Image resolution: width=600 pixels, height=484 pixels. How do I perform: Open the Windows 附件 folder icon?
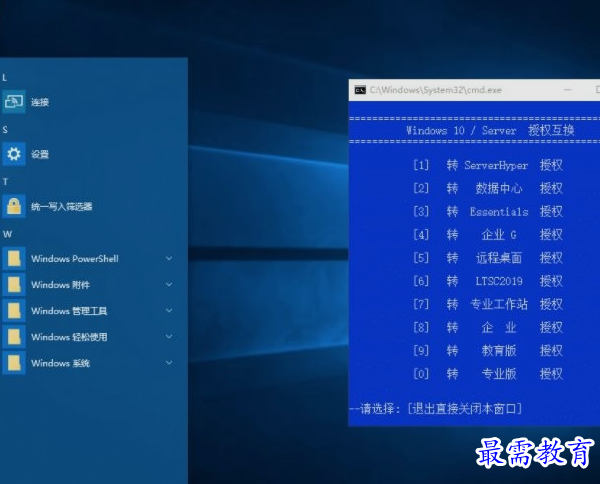click(x=14, y=285)
